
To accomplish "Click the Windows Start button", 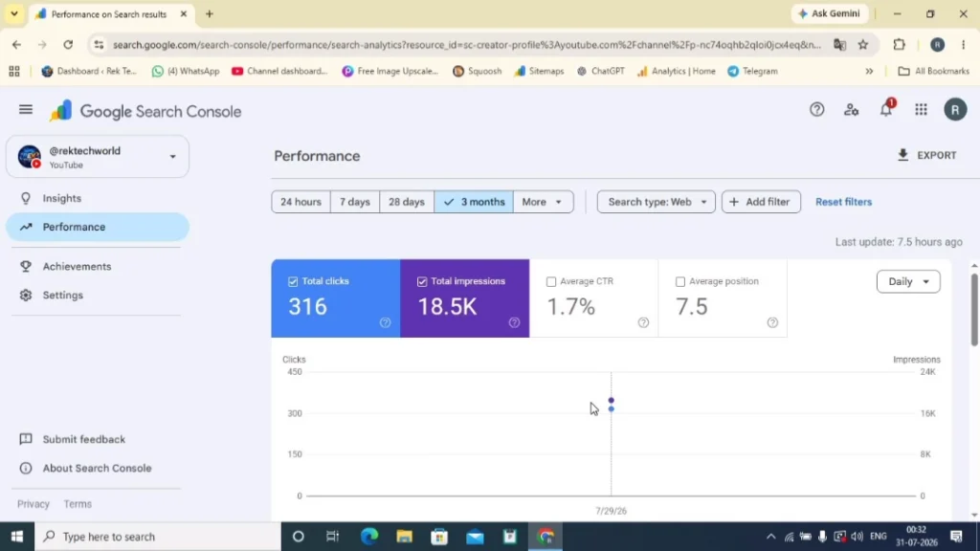I will tap(17, 537).
